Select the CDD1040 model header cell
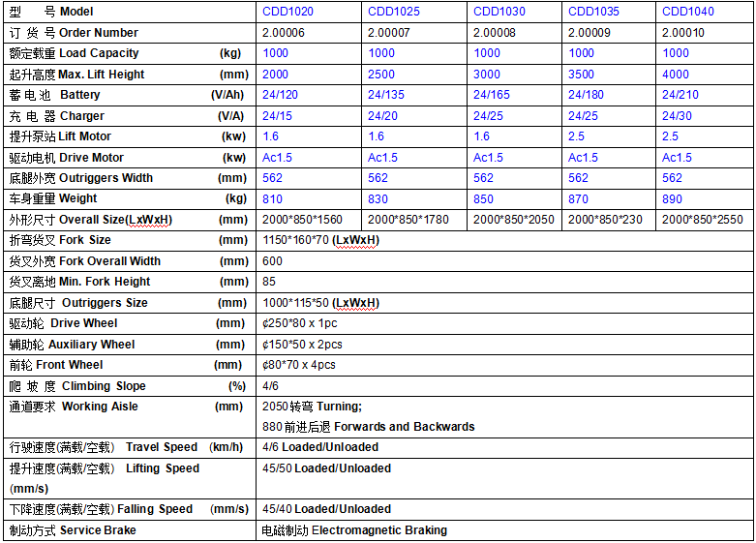Screen dimensions: 756x543 [x=688, y=12]
